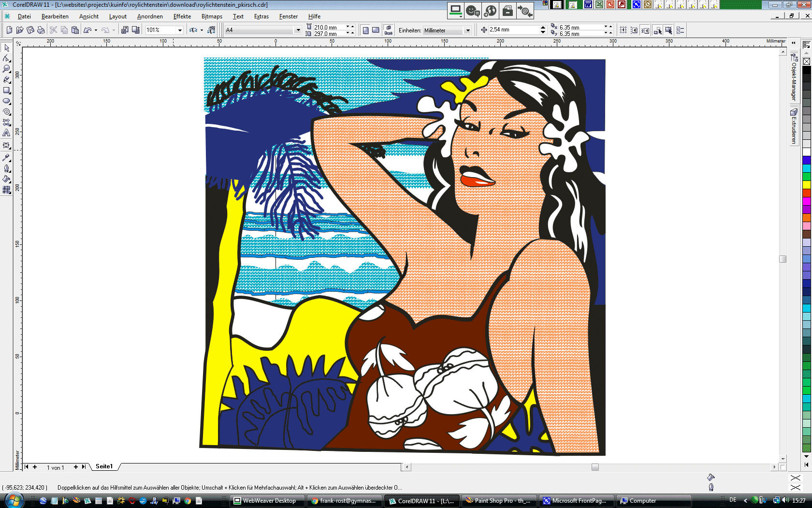Add a page after the current page
The image size is (812, 508).
[x=76, y=467]
